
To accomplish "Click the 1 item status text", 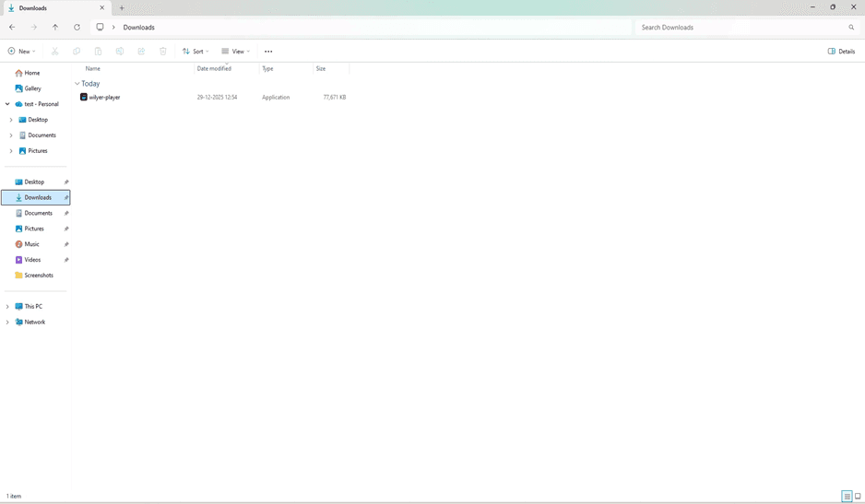I will (x=14, y=497).
